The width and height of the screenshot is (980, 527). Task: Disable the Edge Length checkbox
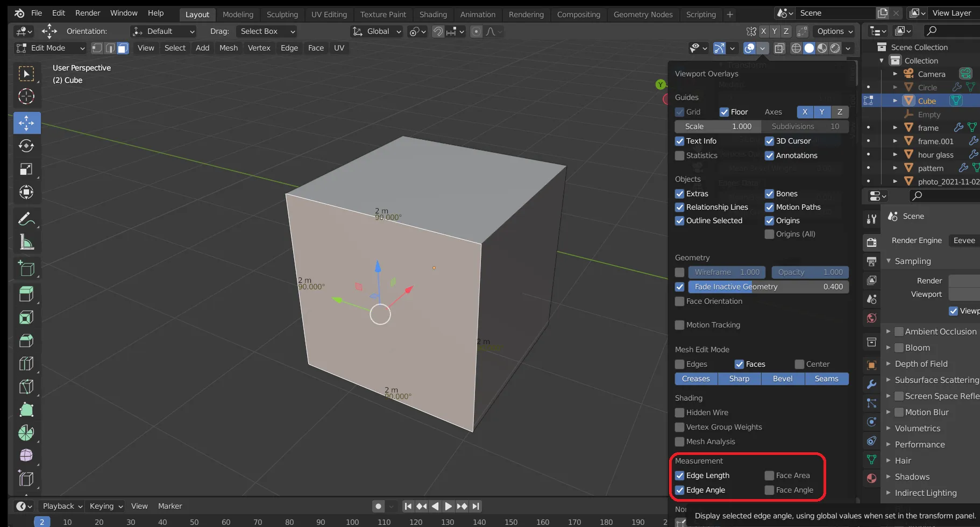pos(680,475)
